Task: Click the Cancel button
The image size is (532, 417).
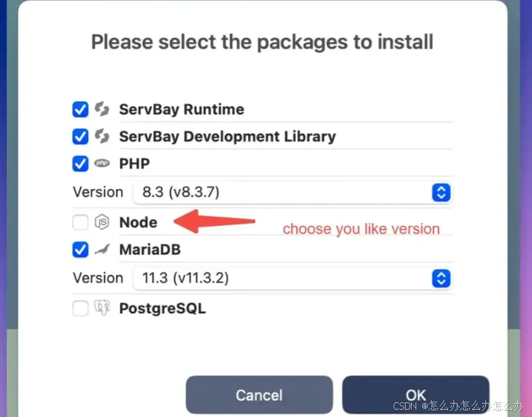Action: pyautogui.click(x=259, y=394)
